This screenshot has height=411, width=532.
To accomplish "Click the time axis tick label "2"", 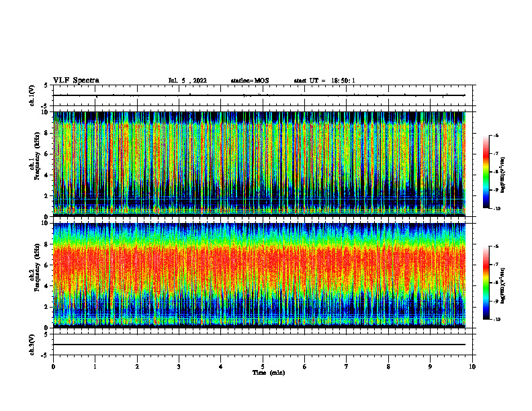I will (x=137, y=367).
